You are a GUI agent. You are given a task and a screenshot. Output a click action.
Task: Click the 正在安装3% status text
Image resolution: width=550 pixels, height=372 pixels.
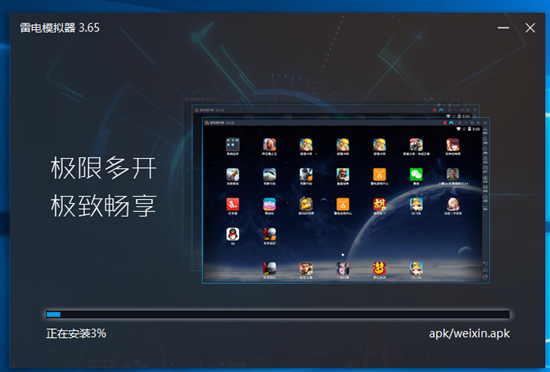pos(76,333)
